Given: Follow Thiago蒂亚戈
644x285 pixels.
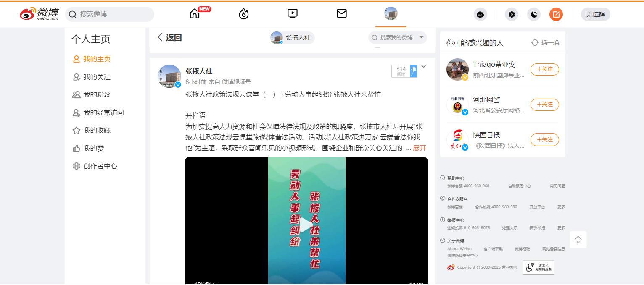Looking at the screenshot, I should click(545, 69).
